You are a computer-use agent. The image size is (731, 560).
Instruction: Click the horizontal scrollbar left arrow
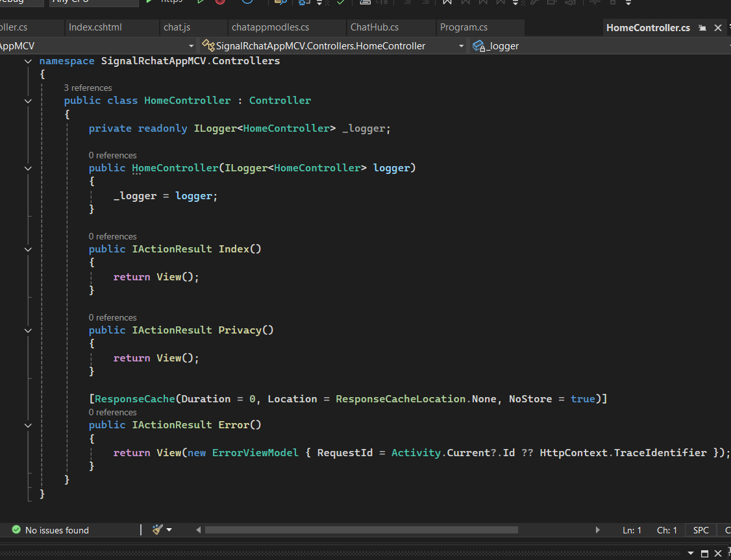199,530
